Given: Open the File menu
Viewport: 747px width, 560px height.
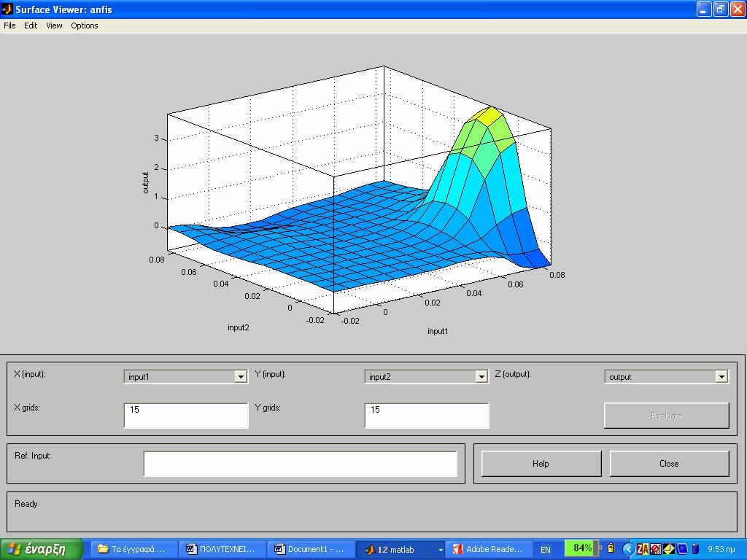Looking at the screenshot, I should 9,26.
